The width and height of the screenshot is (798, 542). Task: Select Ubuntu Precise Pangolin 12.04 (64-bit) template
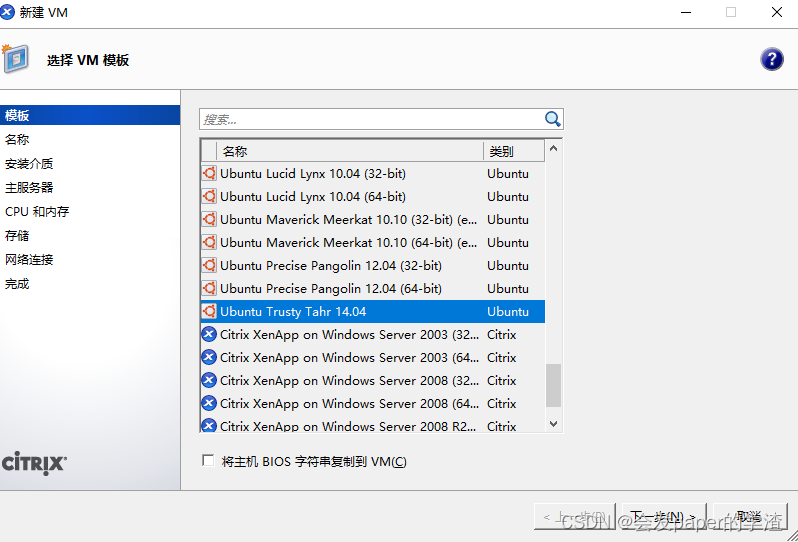(x=331, y=289)
